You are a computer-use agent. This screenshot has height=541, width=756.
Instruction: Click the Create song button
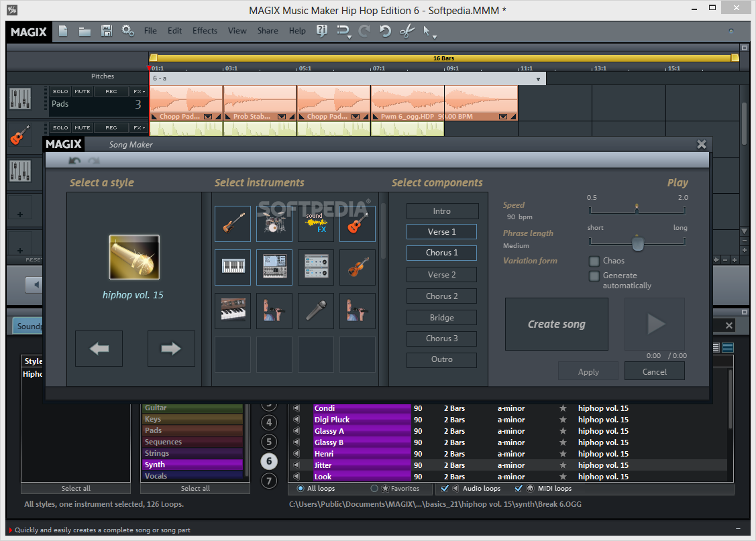[x=556, y=324]
